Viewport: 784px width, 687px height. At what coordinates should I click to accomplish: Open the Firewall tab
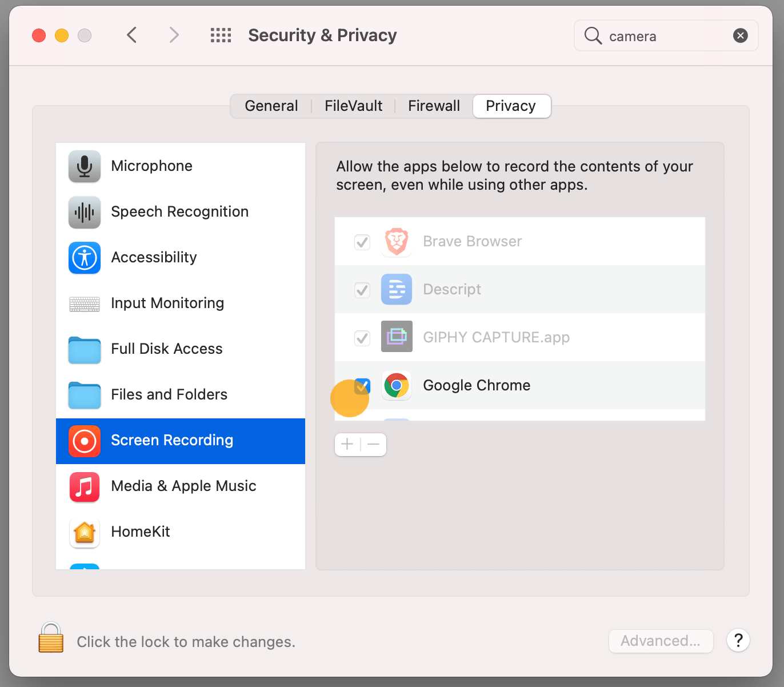(x=434, y=106)
